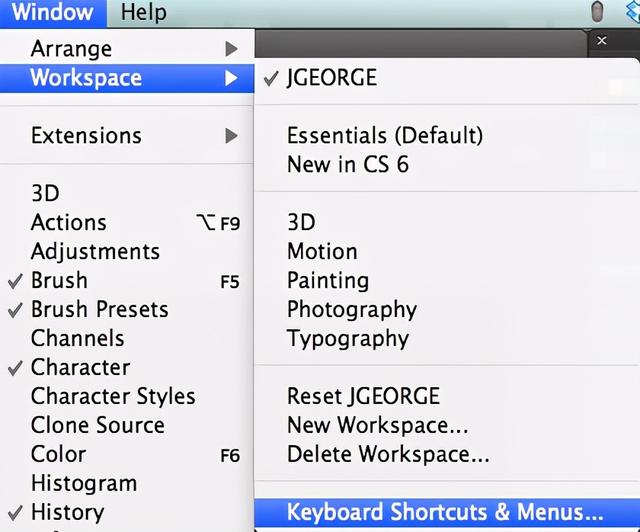The width and height of the screenshot is (640, 532).
Task: Click Reset JGEORGE
Action: point(363,397)
